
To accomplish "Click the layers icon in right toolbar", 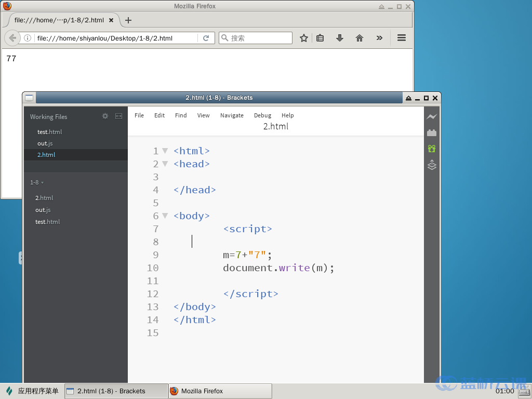I will pos(432,165).
